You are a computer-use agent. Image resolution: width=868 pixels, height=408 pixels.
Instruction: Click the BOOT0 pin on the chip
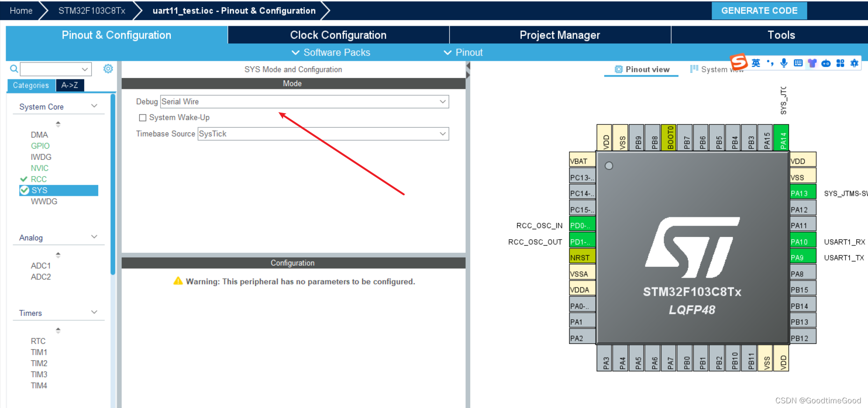(668, 137)
